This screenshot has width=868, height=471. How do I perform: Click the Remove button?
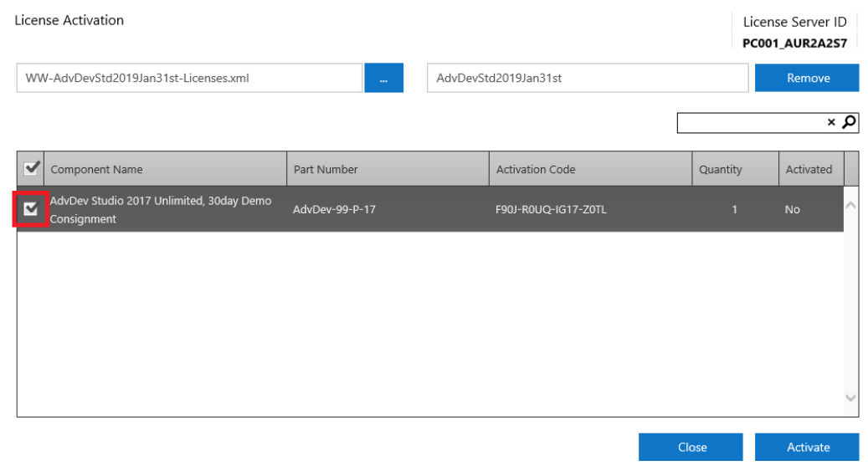tap(807, 78)
